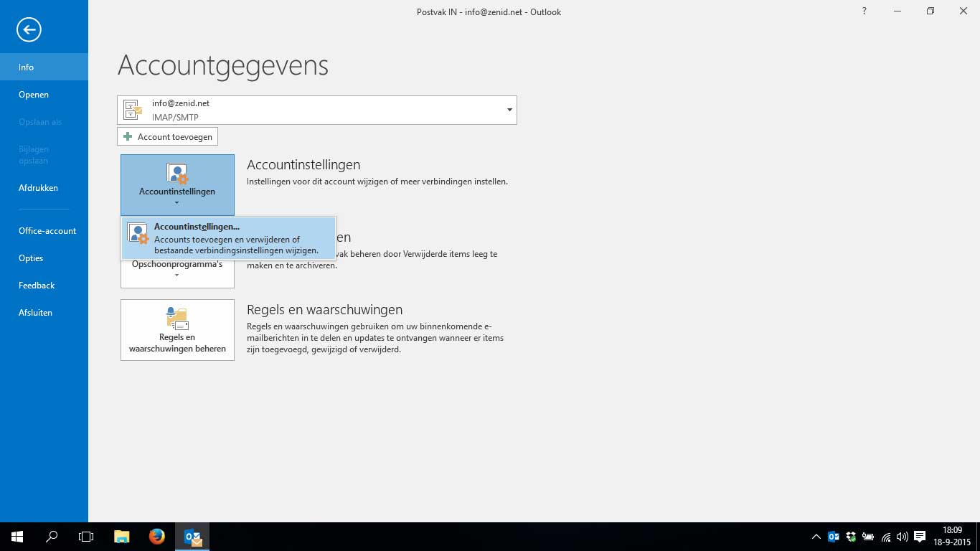
Task: Open Dropbox tray icon
Action: [x=851, y=537]
